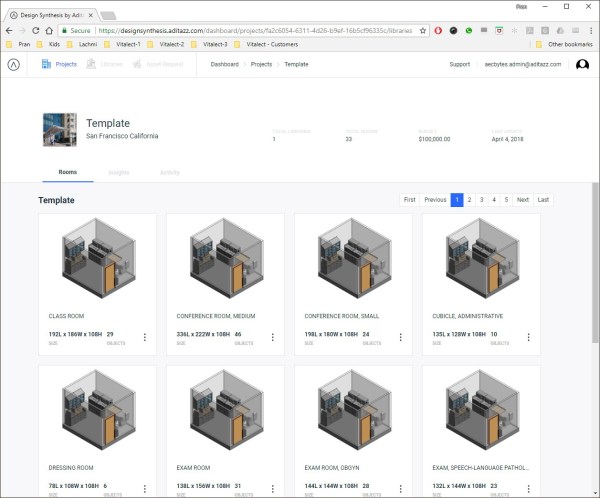This screenshot has width=600, height=498.
Task: Open the user profile avatar
Action: [582, 64]
